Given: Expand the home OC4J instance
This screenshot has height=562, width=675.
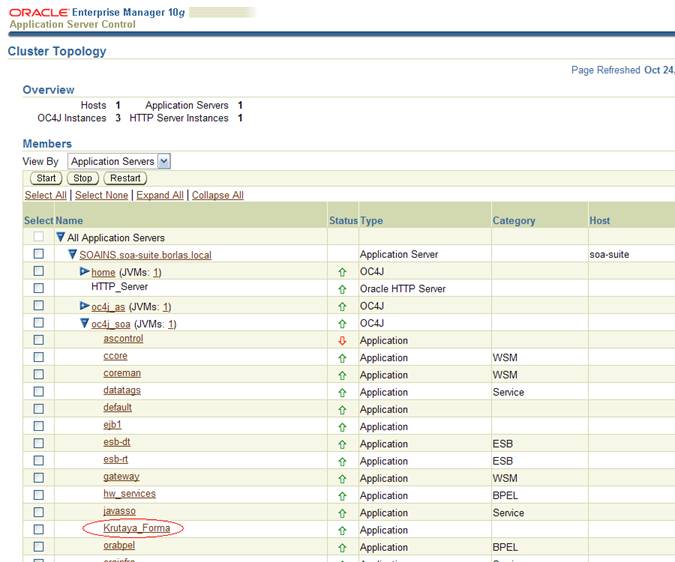Looking at the screenshot, I should point(85,272).
